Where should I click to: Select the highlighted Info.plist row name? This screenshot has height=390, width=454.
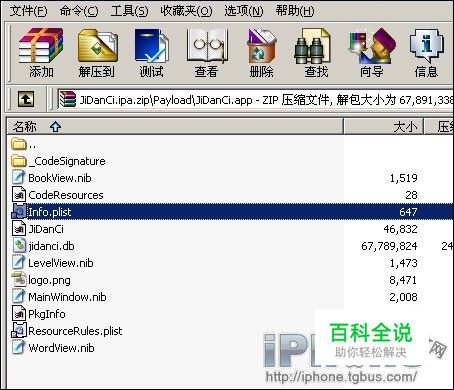(50, 212)
